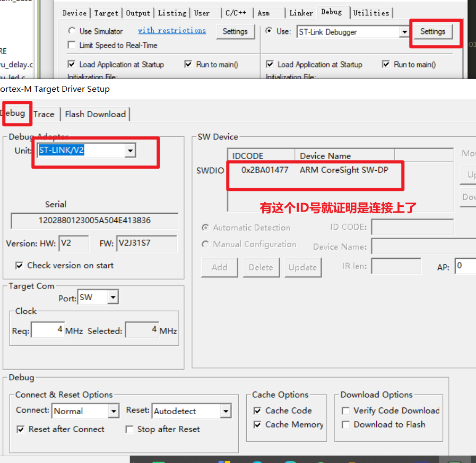Select Manual Configuration radio button

(x=205, y=244)
